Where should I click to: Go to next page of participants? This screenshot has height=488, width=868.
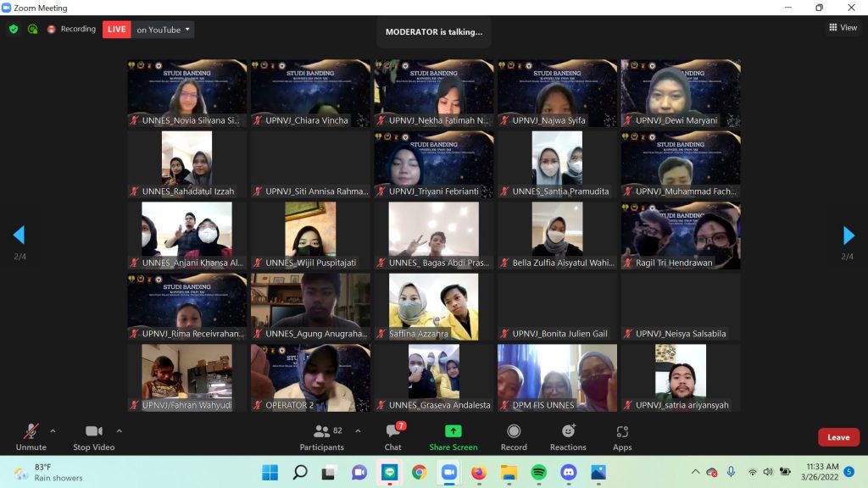coord(849,236)
